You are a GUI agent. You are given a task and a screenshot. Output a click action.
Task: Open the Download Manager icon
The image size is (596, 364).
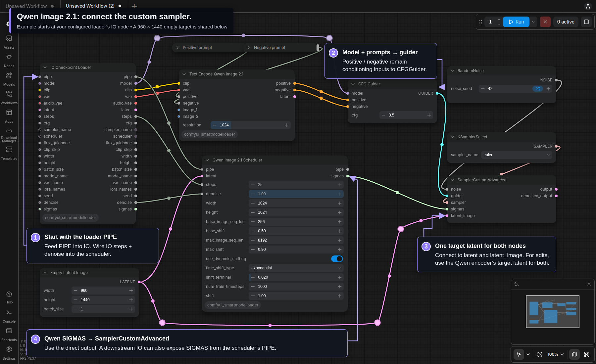pos(9,134)
